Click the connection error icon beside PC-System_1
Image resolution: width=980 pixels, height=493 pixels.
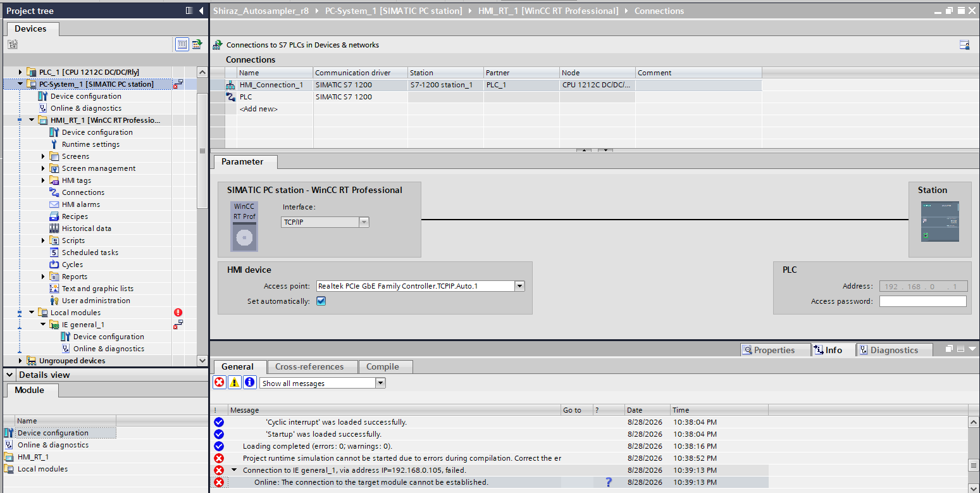pyautogui.click(x=178, y=84)
